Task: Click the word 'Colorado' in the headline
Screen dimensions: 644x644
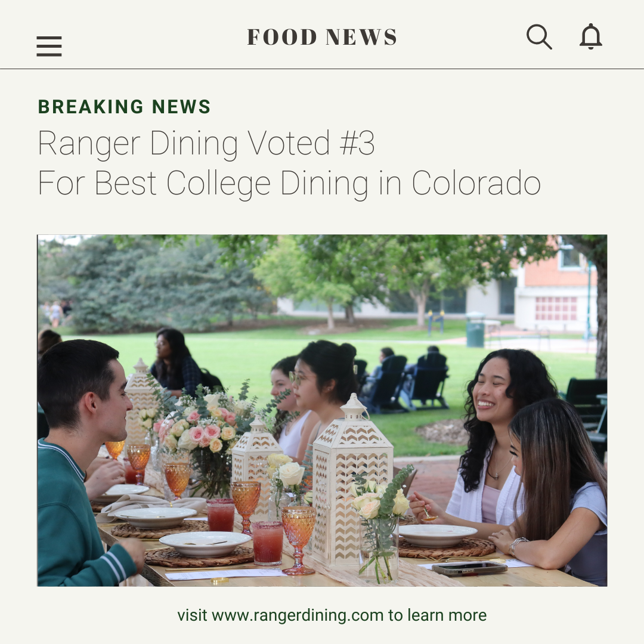Action: point(476,183)
